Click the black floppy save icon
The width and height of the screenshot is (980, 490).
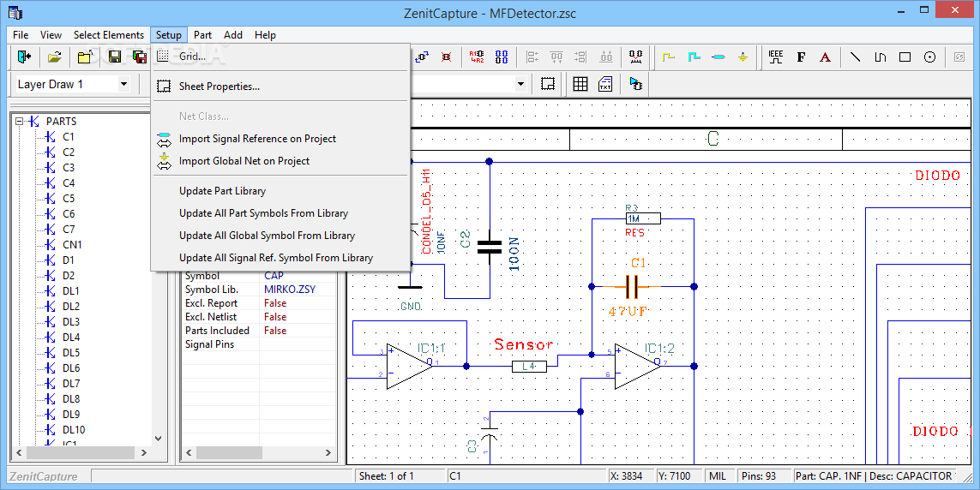point(114,57)
